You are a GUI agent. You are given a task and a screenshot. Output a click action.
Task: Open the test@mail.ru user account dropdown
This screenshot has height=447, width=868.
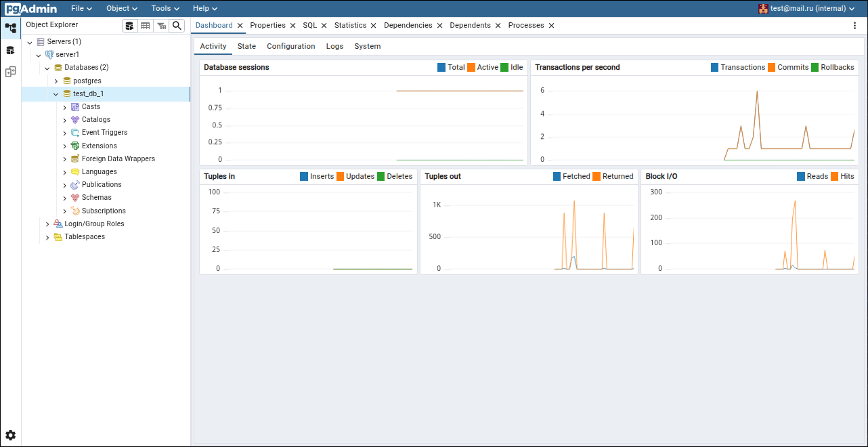(806, 8)
